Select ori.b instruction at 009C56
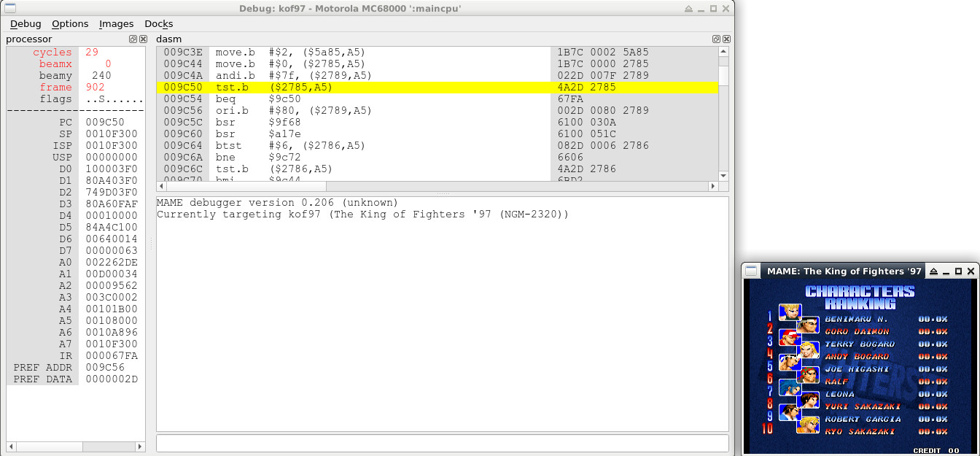The height and width of the screenshot is (456, 980). (x=437, y=110)
